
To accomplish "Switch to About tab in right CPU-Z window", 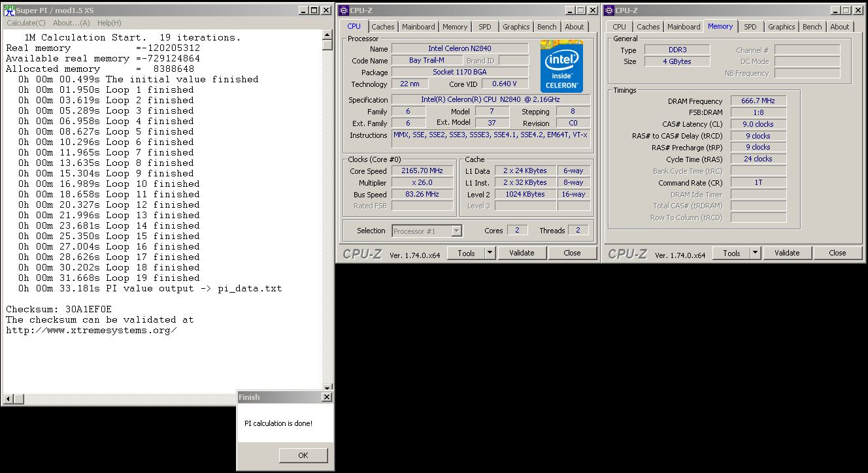I will (x=840, y=27).
